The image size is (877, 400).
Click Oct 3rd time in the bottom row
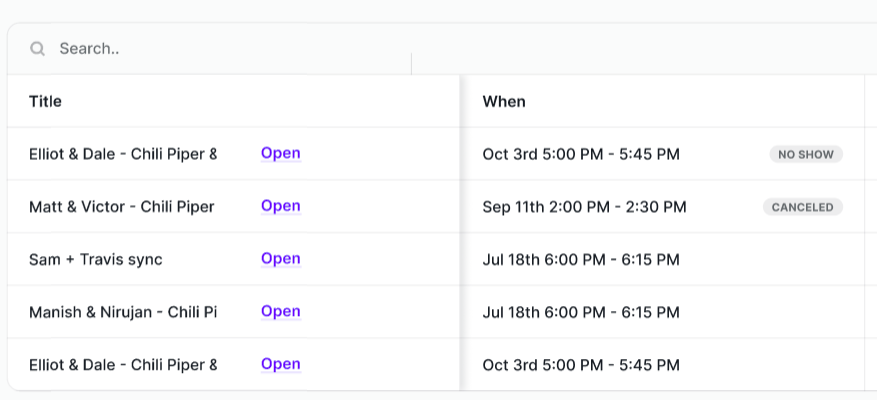click(581, 365)
